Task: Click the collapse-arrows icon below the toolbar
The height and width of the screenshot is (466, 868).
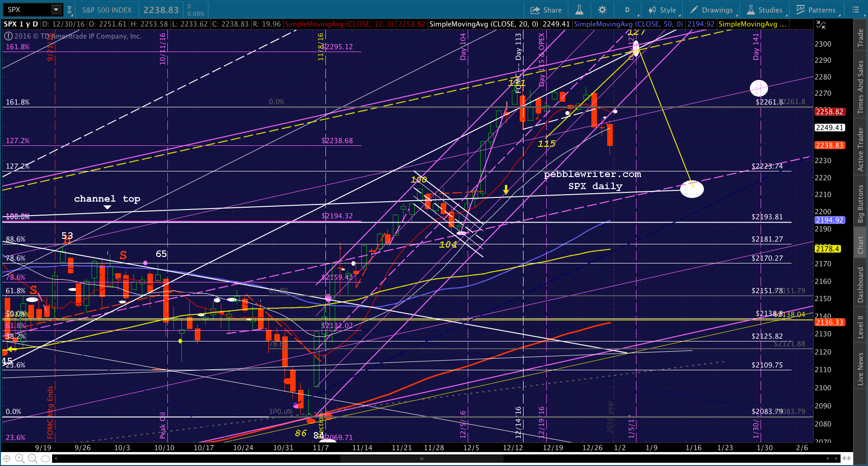Action: tap(821, 25)
